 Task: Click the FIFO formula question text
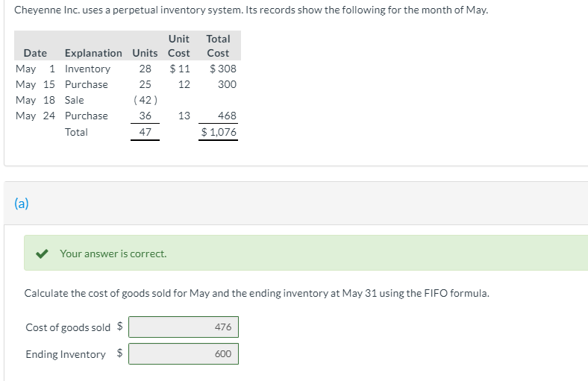[257, 293]
